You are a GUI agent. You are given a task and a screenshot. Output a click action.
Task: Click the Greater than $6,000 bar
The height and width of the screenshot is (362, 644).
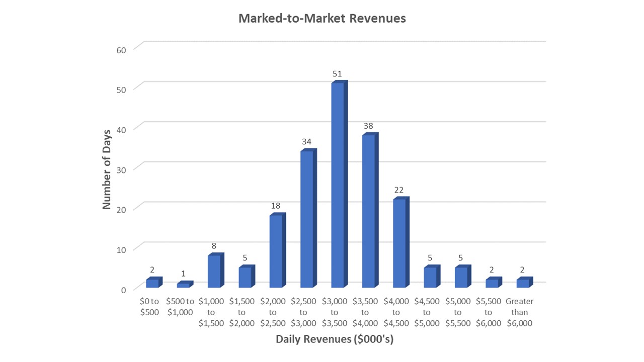pos(523,283)
